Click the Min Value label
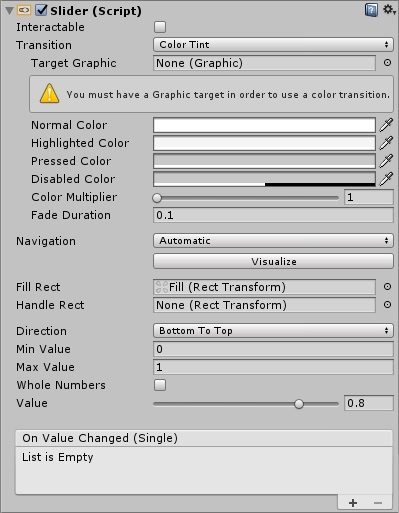The width and height of the screenshot is (399, 513). pos(43,349)
